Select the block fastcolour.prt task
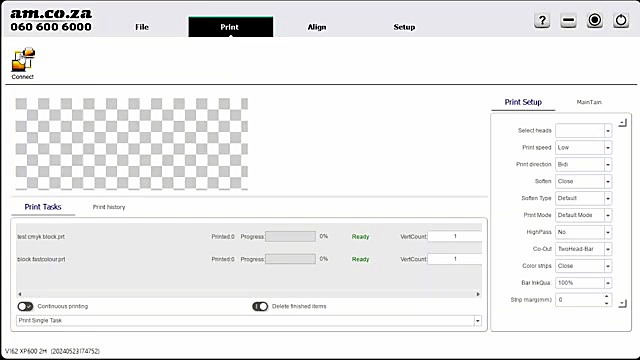This screenshot has height=360, width=640. pyautogui.click(x=41, y=259)
